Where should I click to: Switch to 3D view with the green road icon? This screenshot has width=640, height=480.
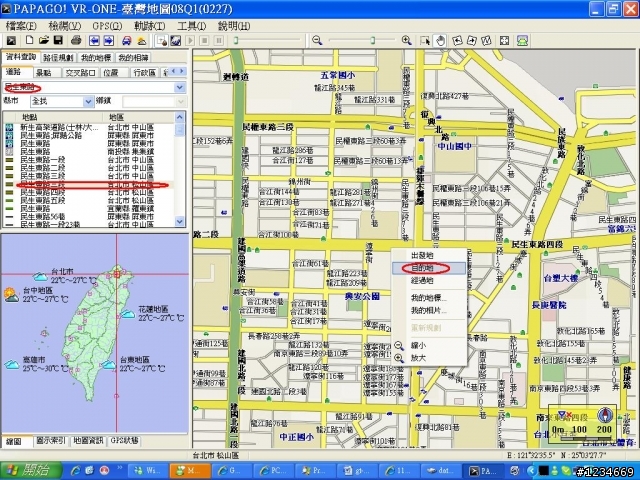pyautogui.click(x=522, y=40)
